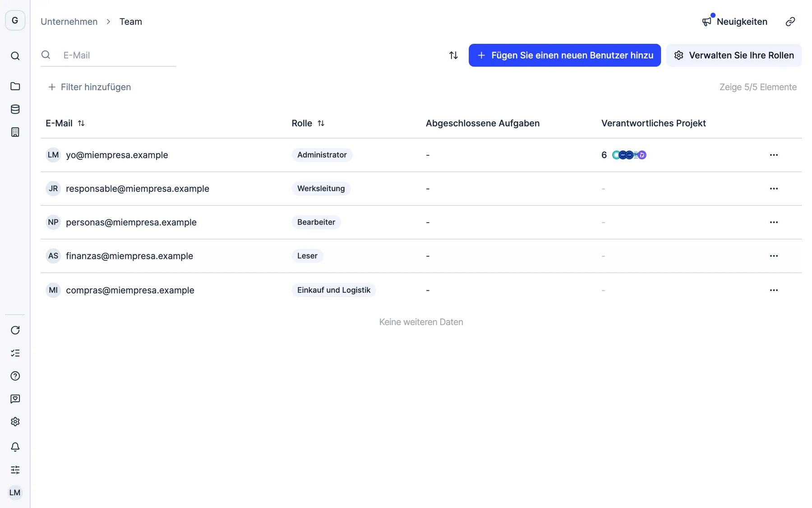812x508 pixels.
Task: Copy the page link via chain icon
Action: click(x=790, y=22)
